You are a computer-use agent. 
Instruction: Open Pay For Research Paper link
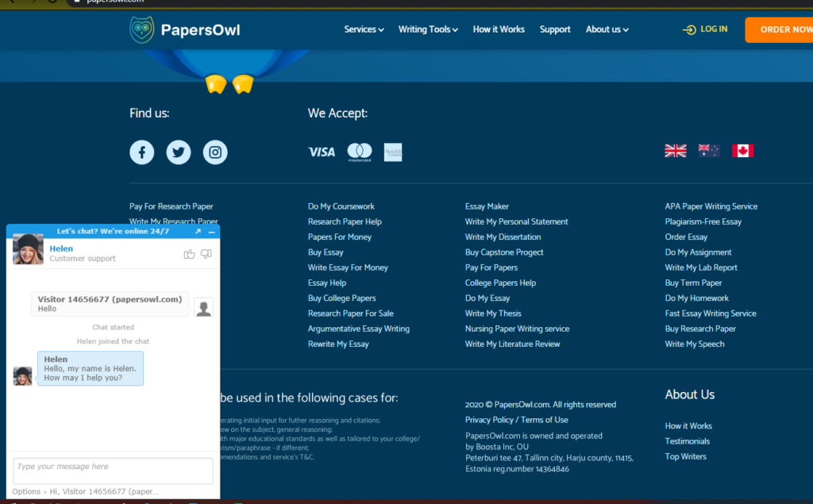(x=171, y=206)
